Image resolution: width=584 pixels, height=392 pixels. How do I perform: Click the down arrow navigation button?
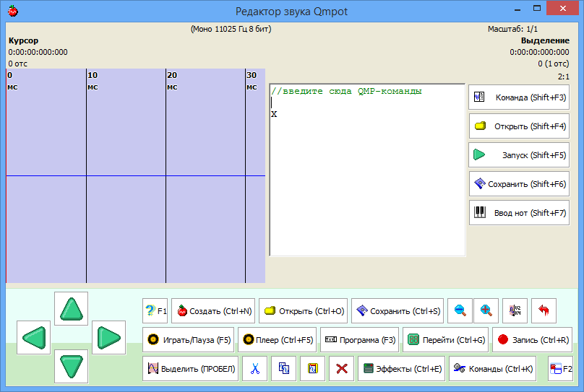point(71,366)
